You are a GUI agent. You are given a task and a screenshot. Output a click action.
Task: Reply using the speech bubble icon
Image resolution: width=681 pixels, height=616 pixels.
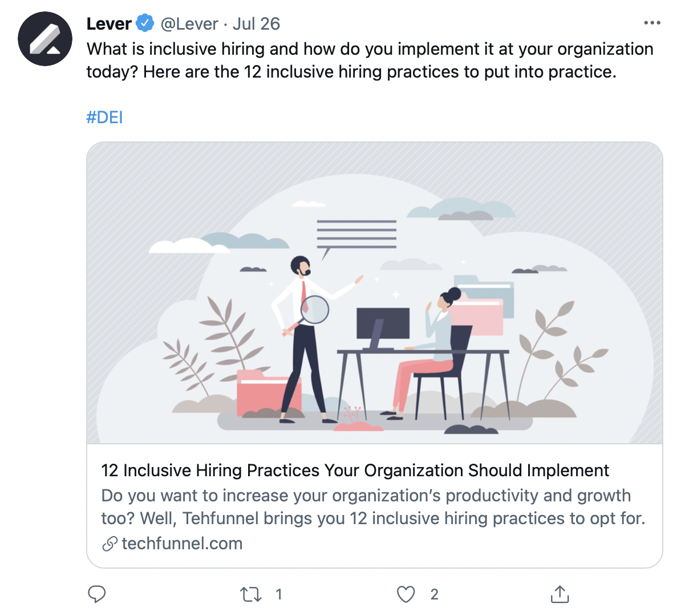[96, 594]
